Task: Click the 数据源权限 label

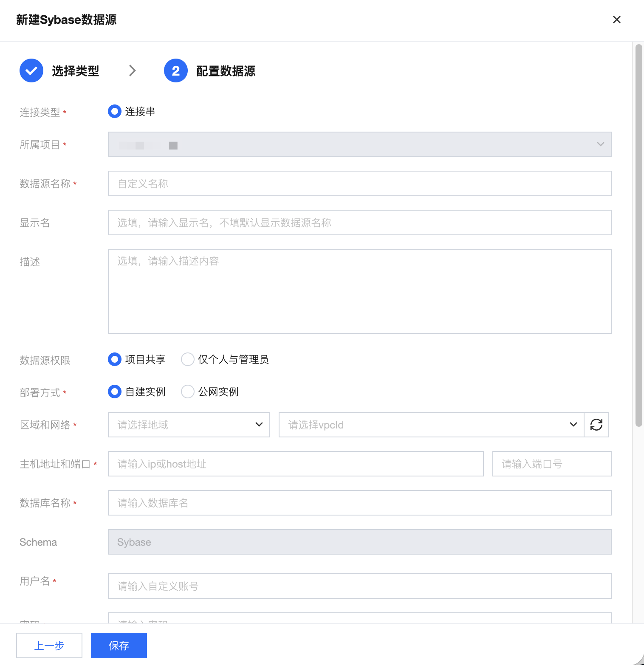Action: (45, 361)
